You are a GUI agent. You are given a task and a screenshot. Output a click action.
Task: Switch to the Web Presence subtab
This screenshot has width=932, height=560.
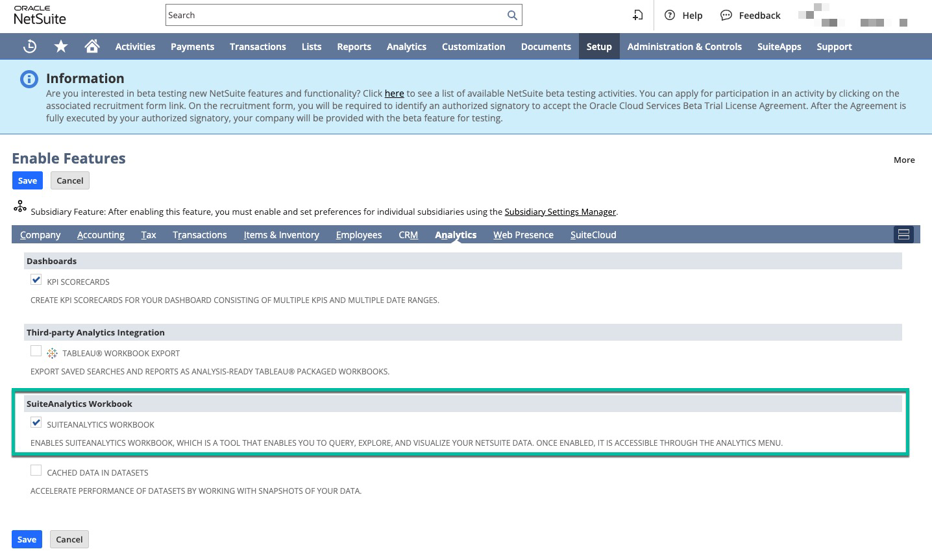click(523, 235)
